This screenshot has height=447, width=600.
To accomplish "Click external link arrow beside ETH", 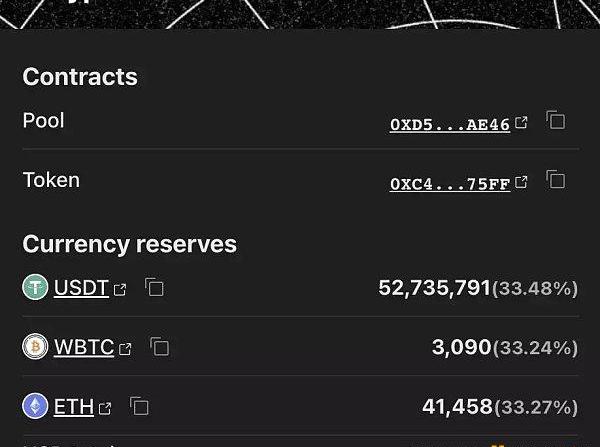I will click(106, 408).
